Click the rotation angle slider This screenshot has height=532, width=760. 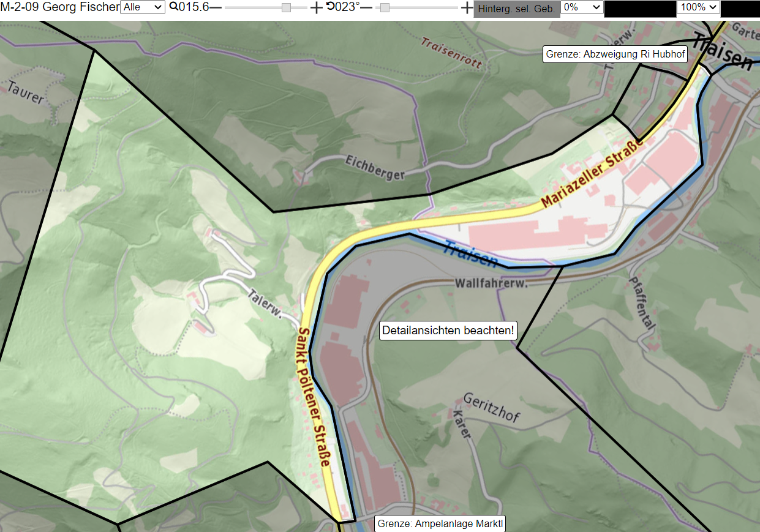[416, 7]
